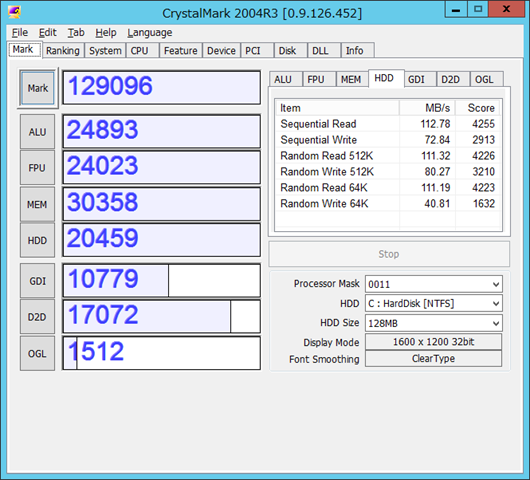Expand the HDD Size dropdown

pos(434,323)
